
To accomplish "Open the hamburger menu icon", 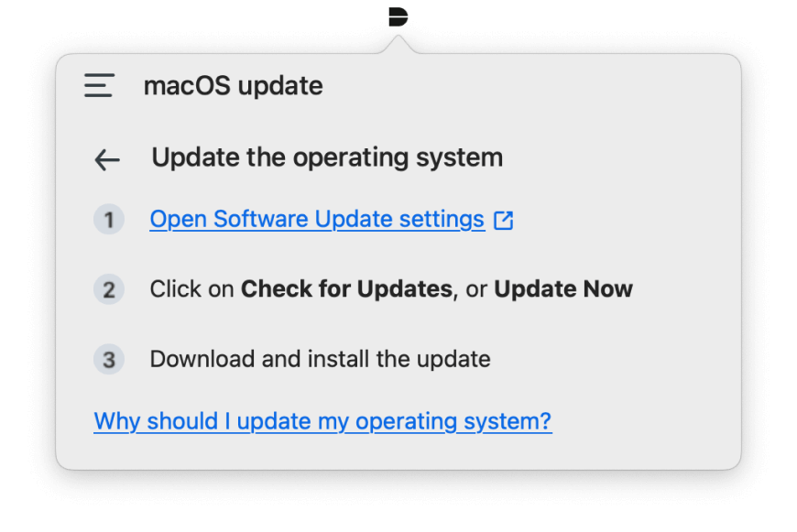I will coord(99,86).
